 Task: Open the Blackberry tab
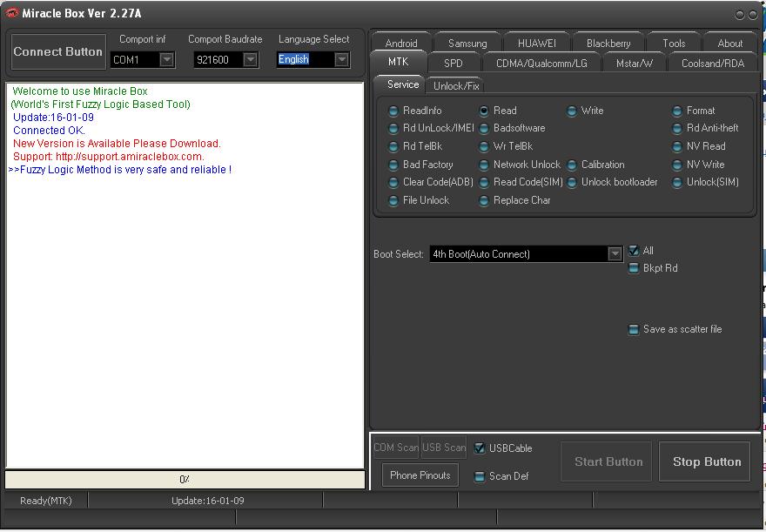608,43
